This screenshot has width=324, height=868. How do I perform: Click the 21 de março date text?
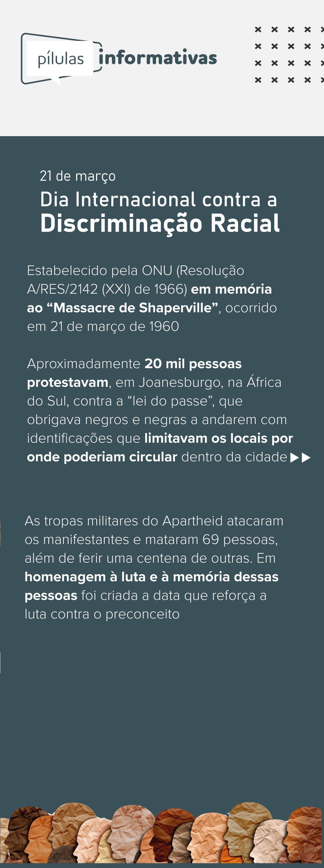click(x=78, y=176)
